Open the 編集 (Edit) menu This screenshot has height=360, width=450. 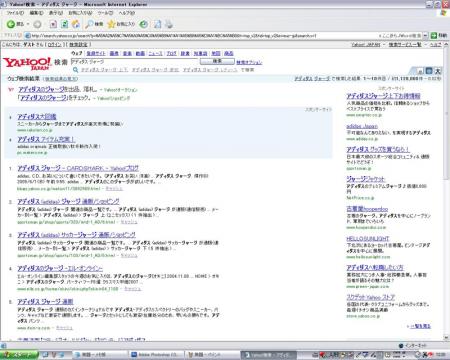point(36,13)
